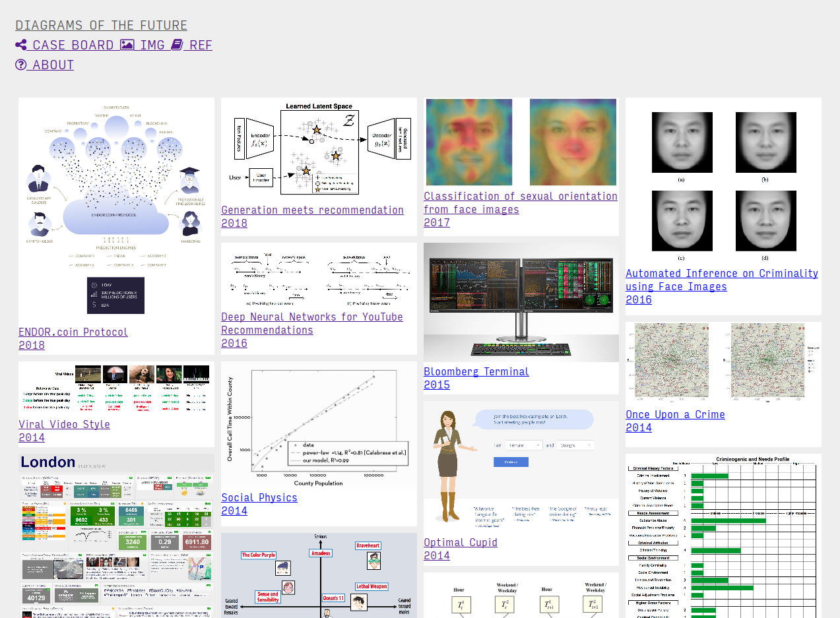
Task: Open the Generation meets recommendation link
Action: pyautogui.click(x=312, y=210)
